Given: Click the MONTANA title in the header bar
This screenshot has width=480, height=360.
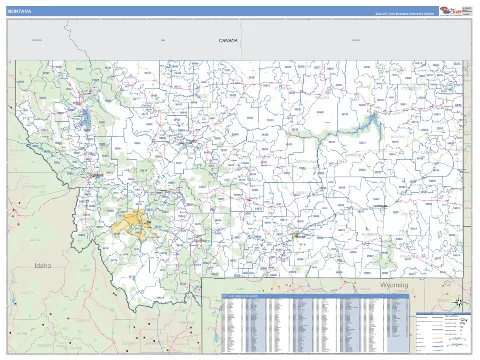Looking at the screenshot, I should tap(19, 11).
